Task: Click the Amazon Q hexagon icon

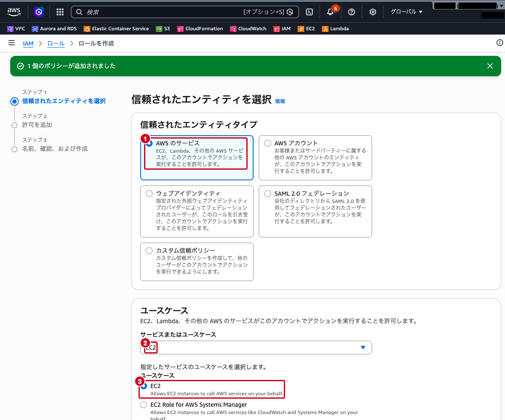Action: click(39, 12)
